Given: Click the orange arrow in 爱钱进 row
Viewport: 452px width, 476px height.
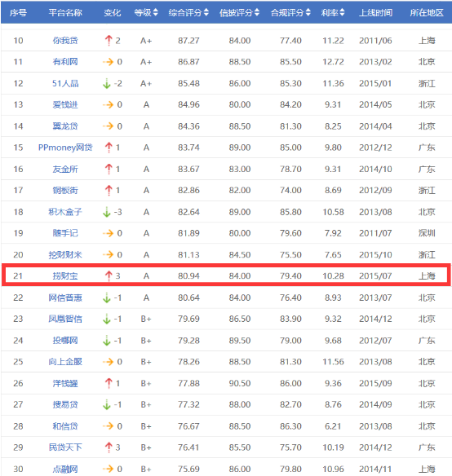Looking at the screenshot, I should pos(108,104).
